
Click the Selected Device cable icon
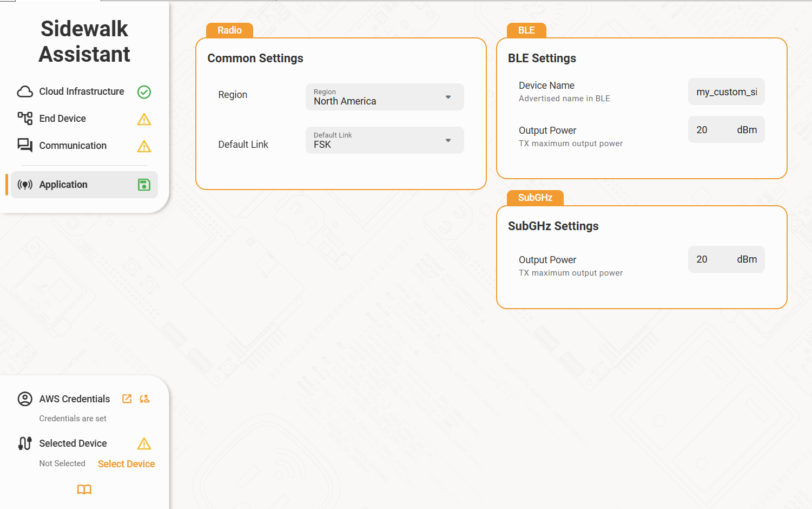[x=25, y=443]
